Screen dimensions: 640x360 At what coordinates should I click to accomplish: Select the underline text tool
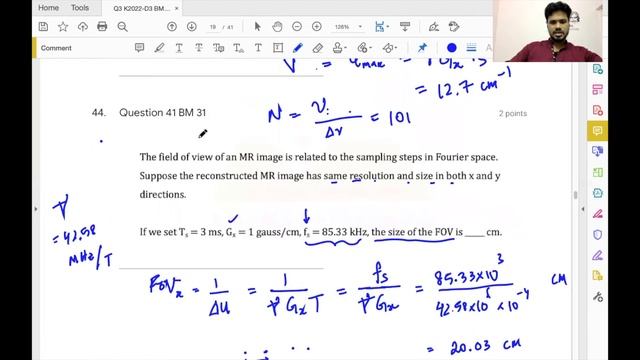point(179,48)
